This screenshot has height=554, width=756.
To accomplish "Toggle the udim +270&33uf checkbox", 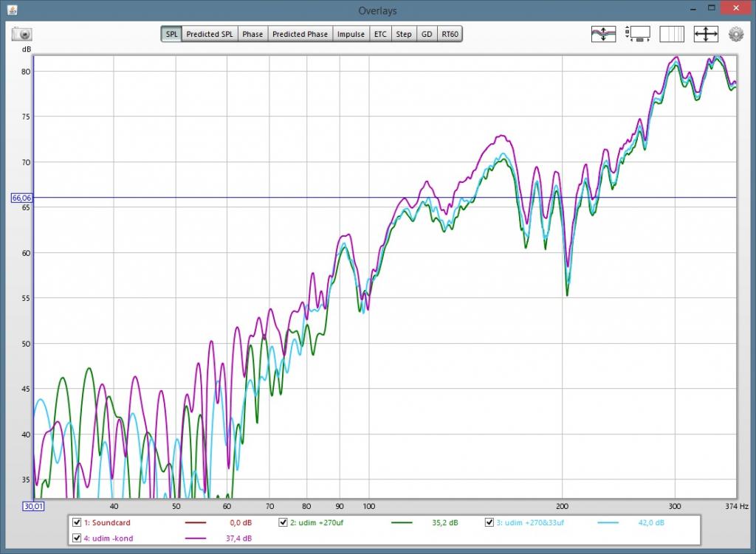I will coord(489,523).
